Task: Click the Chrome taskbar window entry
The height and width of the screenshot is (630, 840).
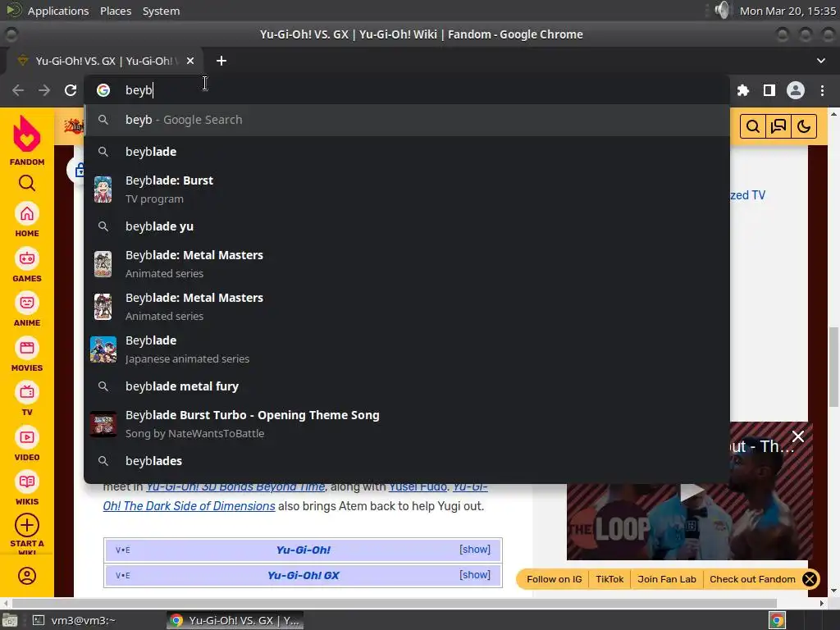Action: pos(235,620)
